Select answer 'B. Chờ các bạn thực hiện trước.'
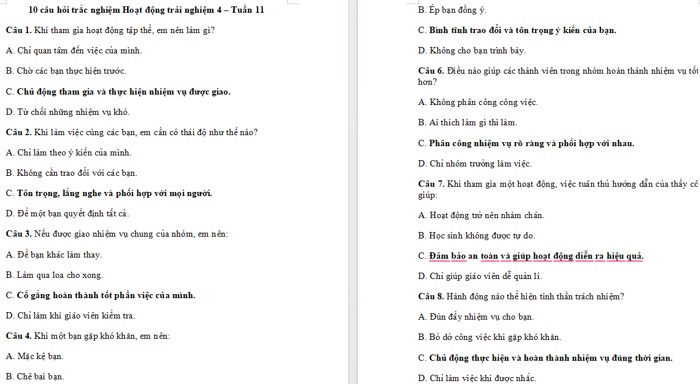This screenshot has width=700, height=384. tap(66, 71)
